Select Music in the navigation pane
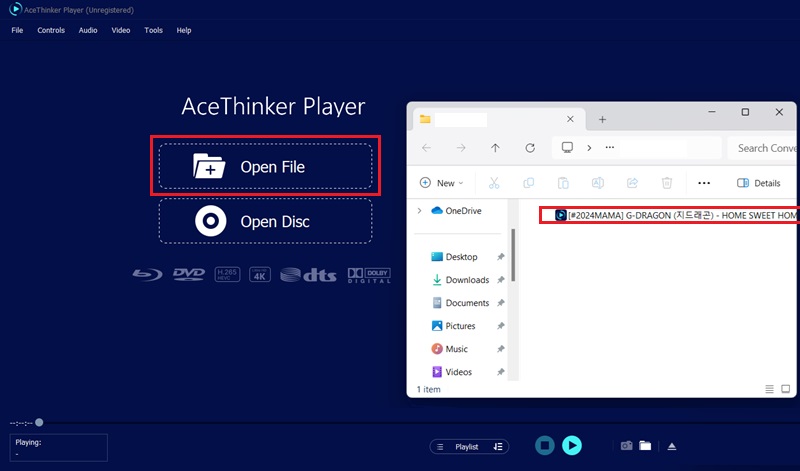The width and height of the screenshot is (800, 471). 449,349
